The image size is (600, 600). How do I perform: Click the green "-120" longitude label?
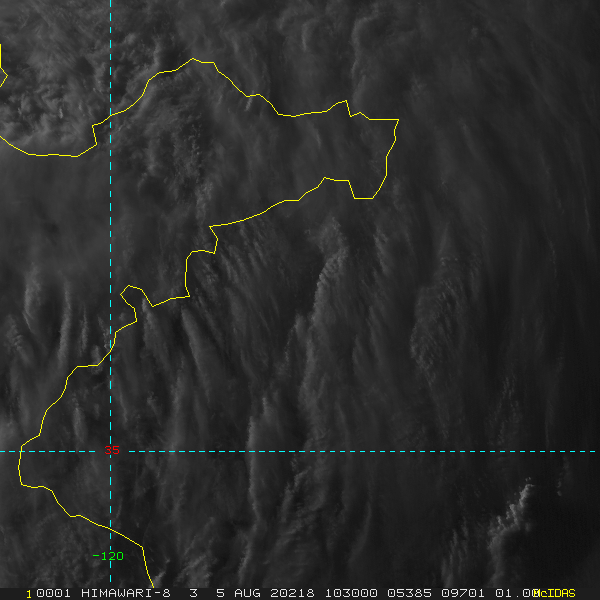click(x=108, y=556)
